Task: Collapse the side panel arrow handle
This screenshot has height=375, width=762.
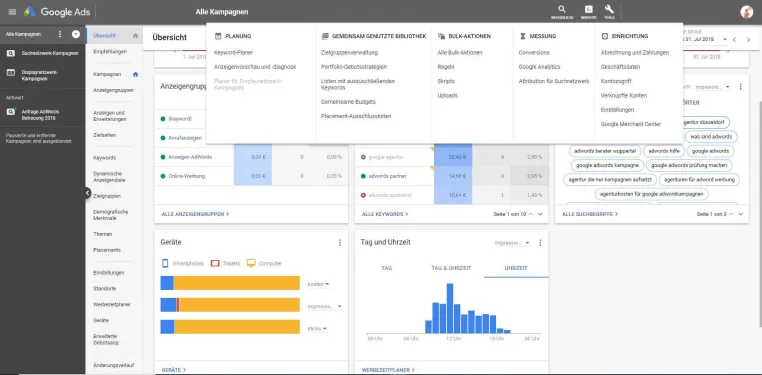Action: [87, 193]
